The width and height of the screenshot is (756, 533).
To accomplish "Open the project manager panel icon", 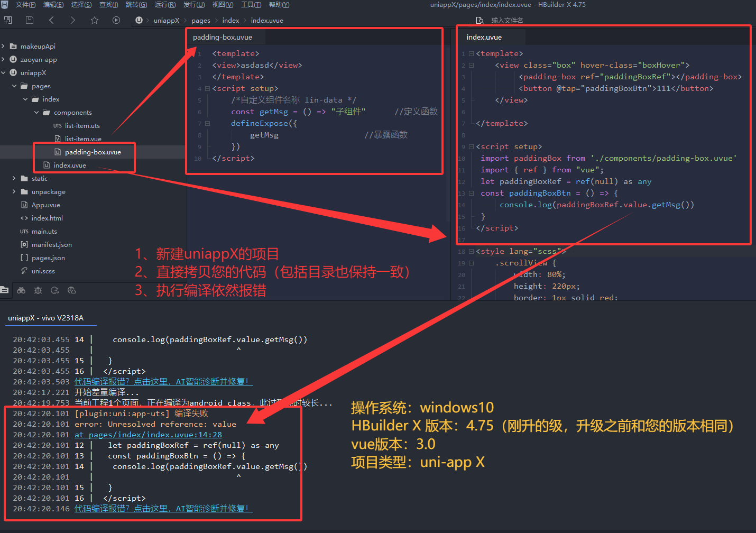I will point(5,290).
